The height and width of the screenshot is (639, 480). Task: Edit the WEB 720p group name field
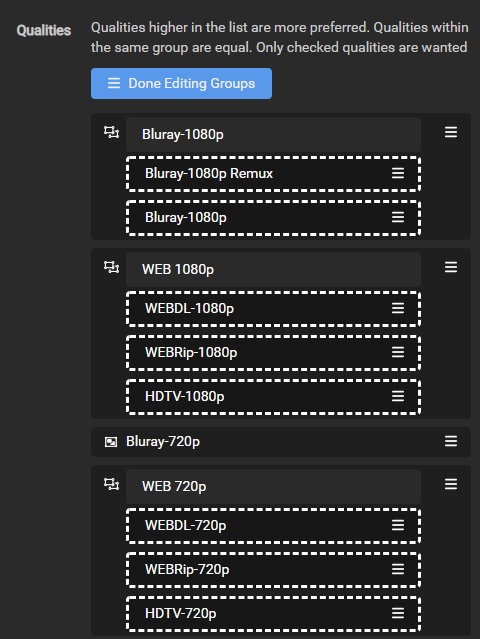[x=273, y=486]
